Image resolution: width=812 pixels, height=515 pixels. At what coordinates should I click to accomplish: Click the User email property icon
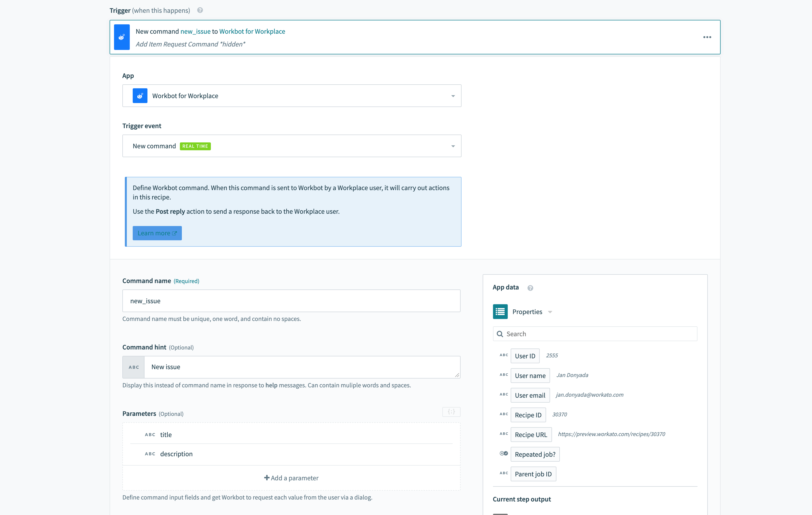[503, 394]
